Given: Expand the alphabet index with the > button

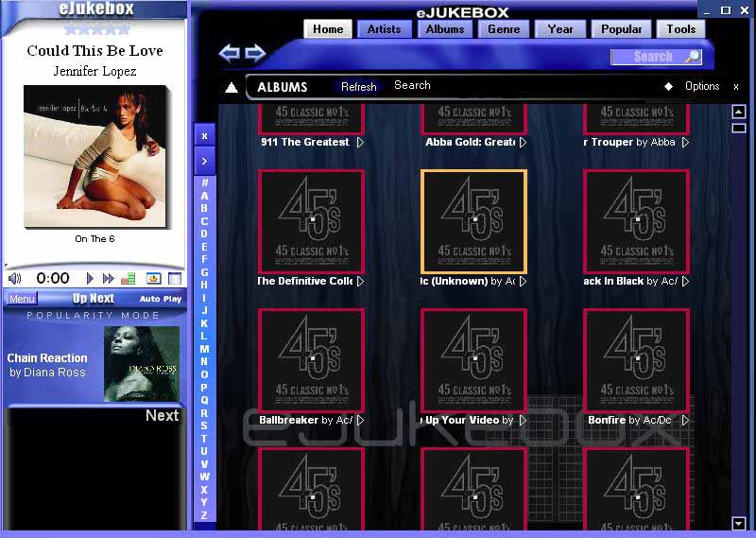Looking at the screenshot, I should [x=204, y=161].
